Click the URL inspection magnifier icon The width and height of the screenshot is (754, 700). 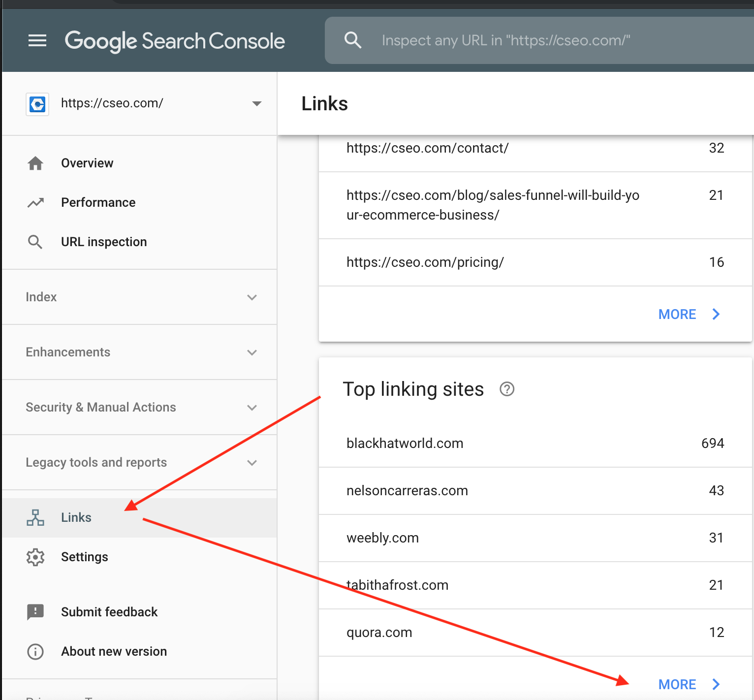35,242
